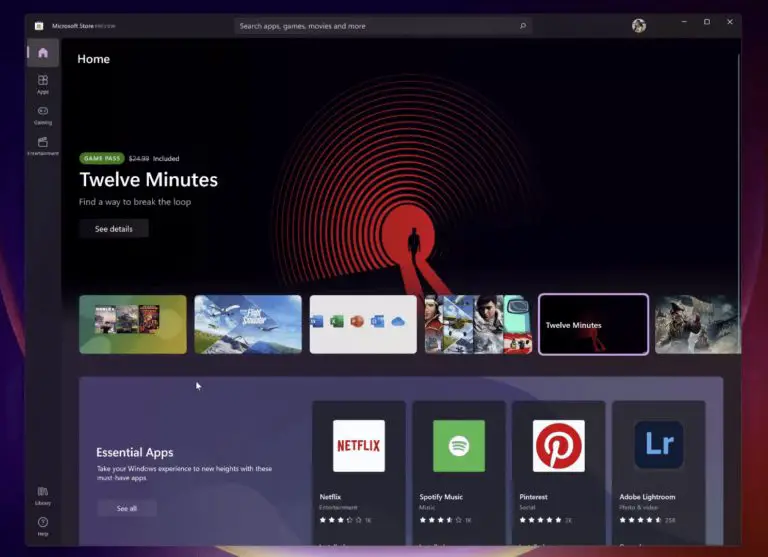Select the Roblox games collection thumbnail
Screen dimensions: 768x557
133,324
